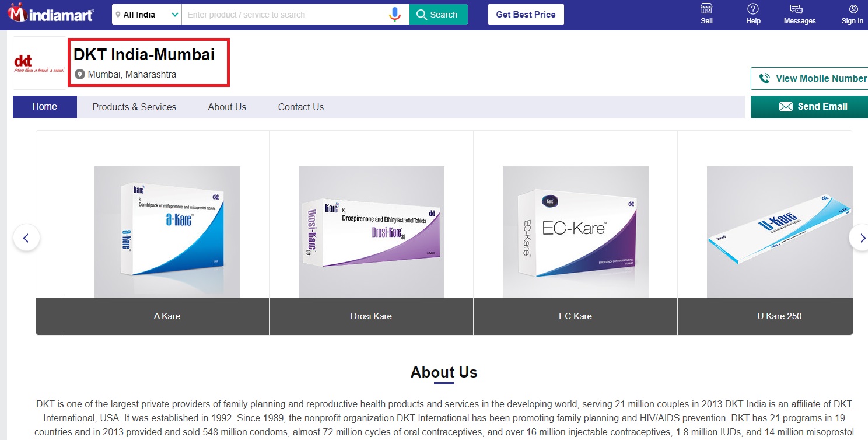Click the Mumbai, Maharashtra location text

[x=132, y=75]
